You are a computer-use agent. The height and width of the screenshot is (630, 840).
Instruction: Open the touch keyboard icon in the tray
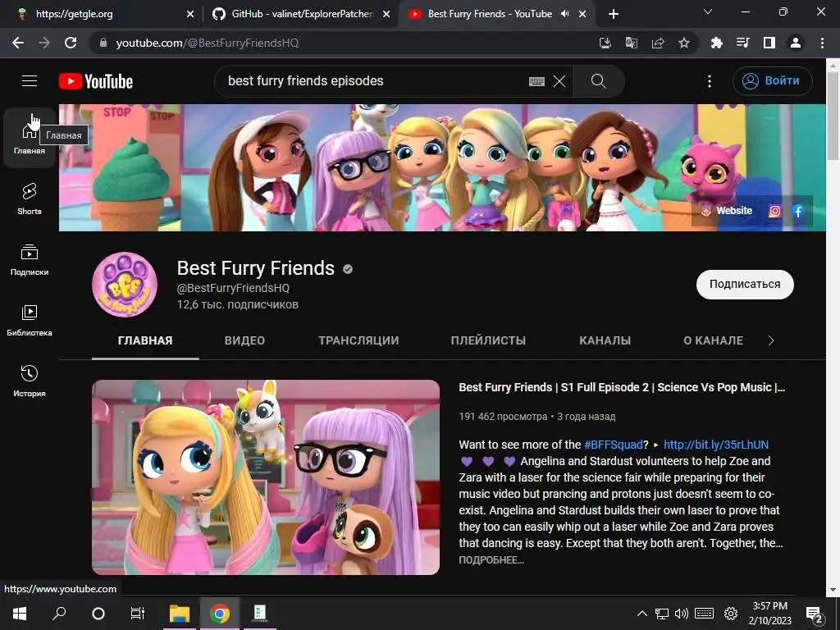(x=704, y=614)
